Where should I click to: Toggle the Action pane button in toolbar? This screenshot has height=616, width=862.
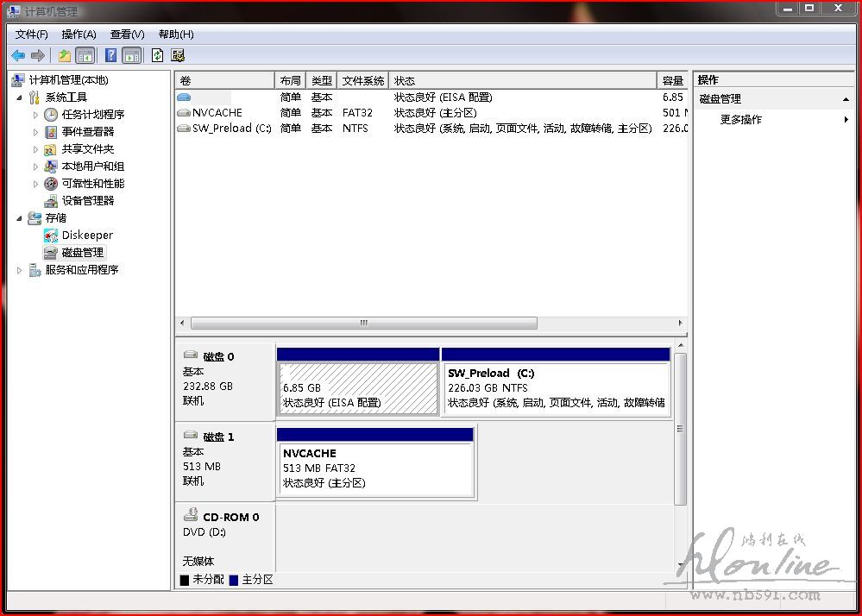point(131,55)
